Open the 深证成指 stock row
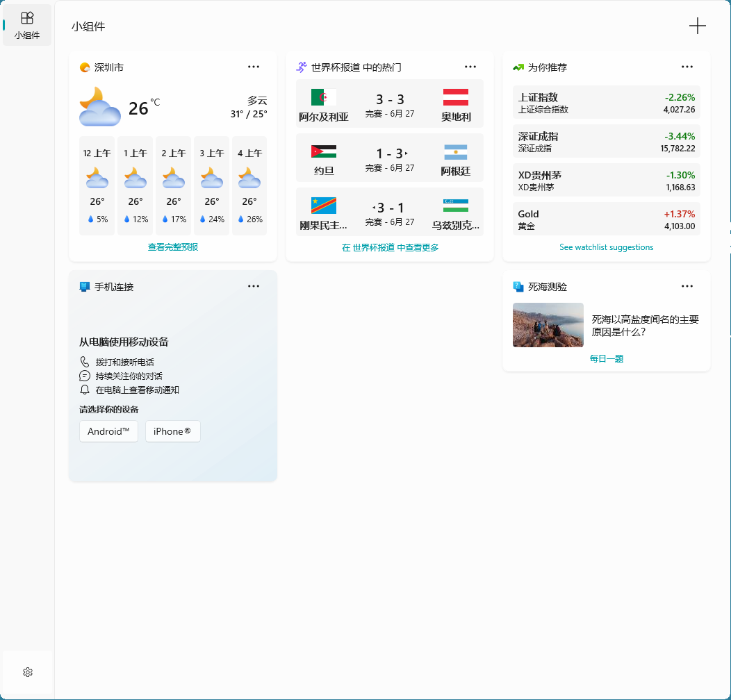 tap(606, 141)
